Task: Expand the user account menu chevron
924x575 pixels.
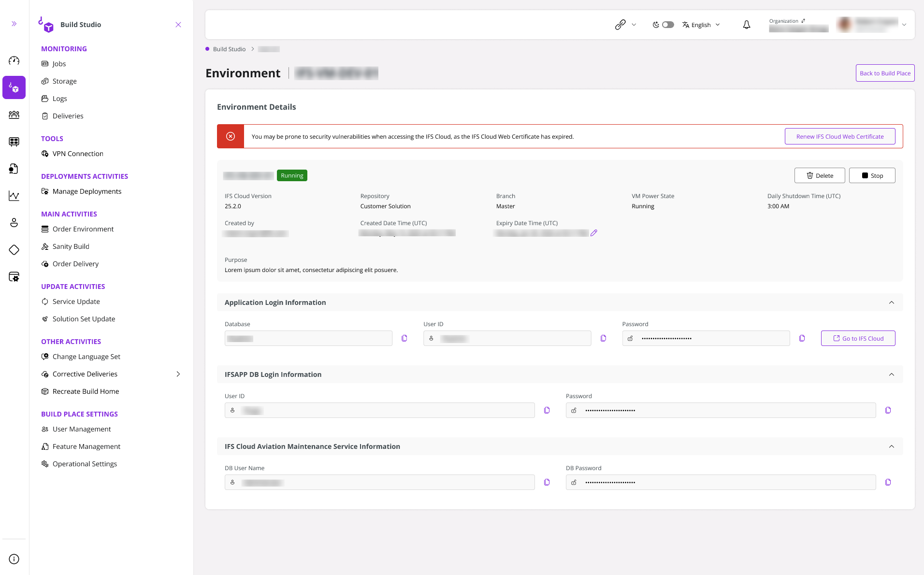Action: 904,25
